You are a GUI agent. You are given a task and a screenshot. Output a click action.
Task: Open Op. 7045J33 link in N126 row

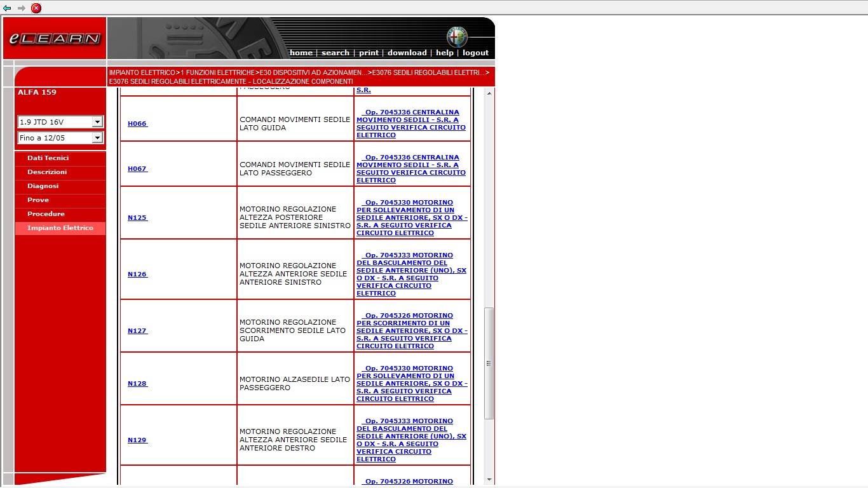(x=412, y=274)
